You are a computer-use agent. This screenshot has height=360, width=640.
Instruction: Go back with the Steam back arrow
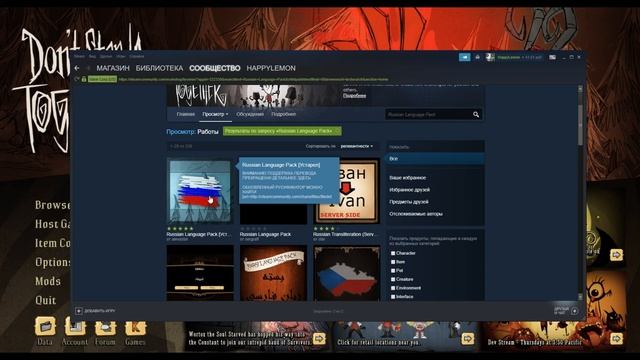coord(77,68)
